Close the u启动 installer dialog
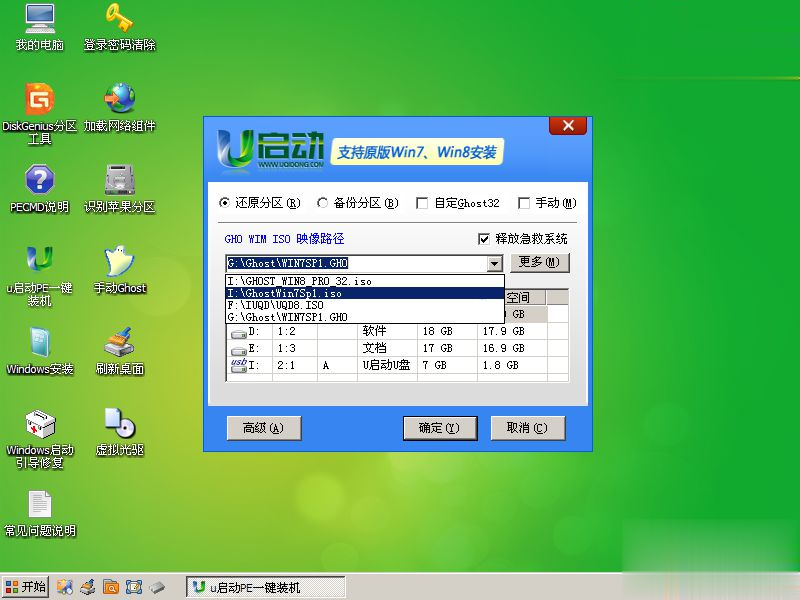Screen dimensions: 800x600 [568, 126]
